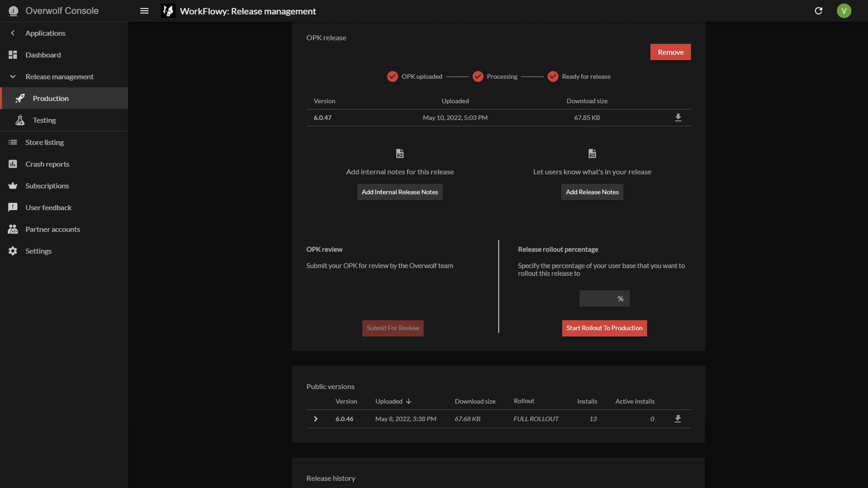
Task: Open Crash reports section
Action: tap(64, 164)
